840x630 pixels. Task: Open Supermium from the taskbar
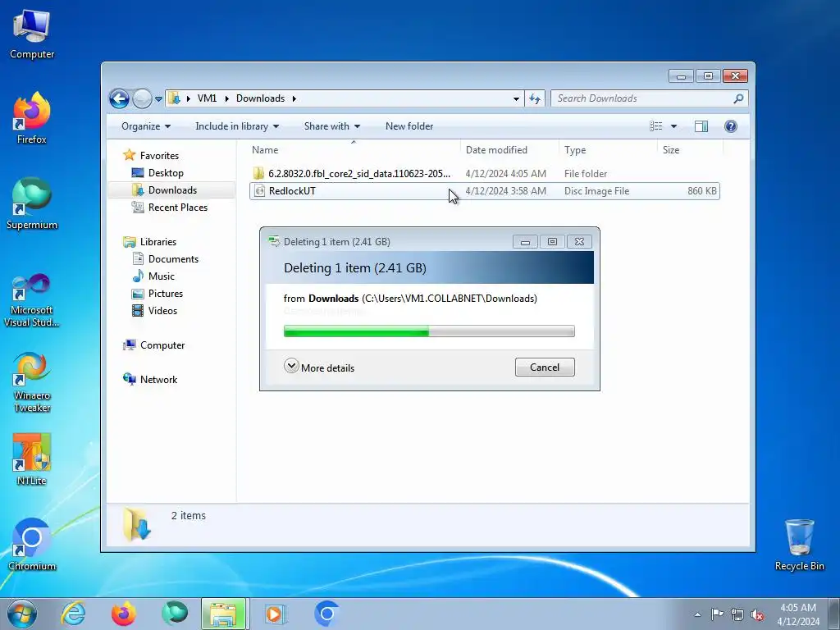pyautogui.click(x=175, y=614)
